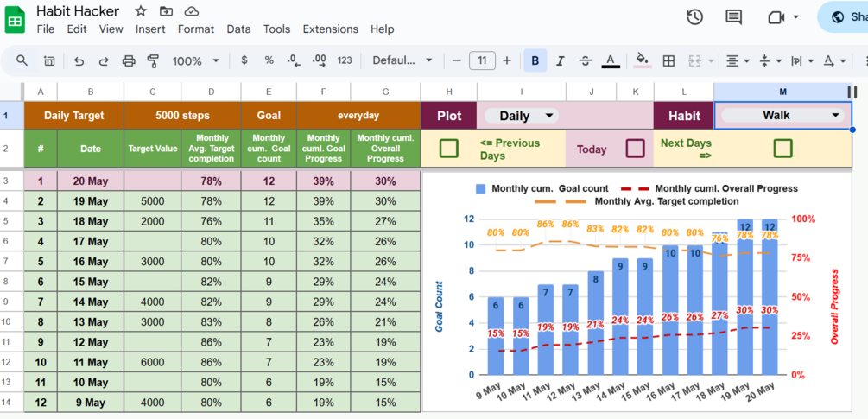This screenshot has height=419, width=868.
Task: Open the borders tool
Action: click(x=668, y=60)
